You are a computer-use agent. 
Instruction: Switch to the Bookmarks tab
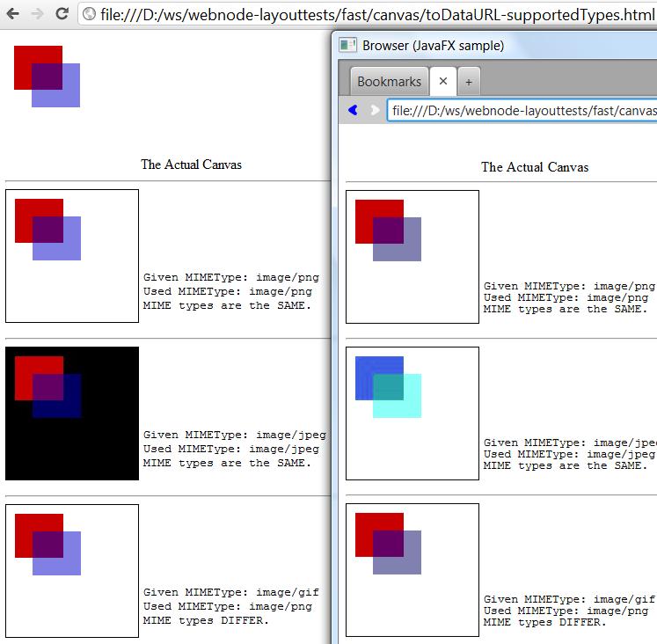389,82
